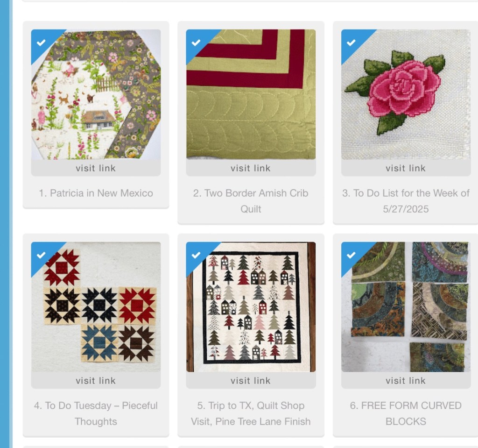The image size is (478, 448).
Task: Click checkmark badge on Amish Crib Quilt entry
Action: click(x=196, y=43)
